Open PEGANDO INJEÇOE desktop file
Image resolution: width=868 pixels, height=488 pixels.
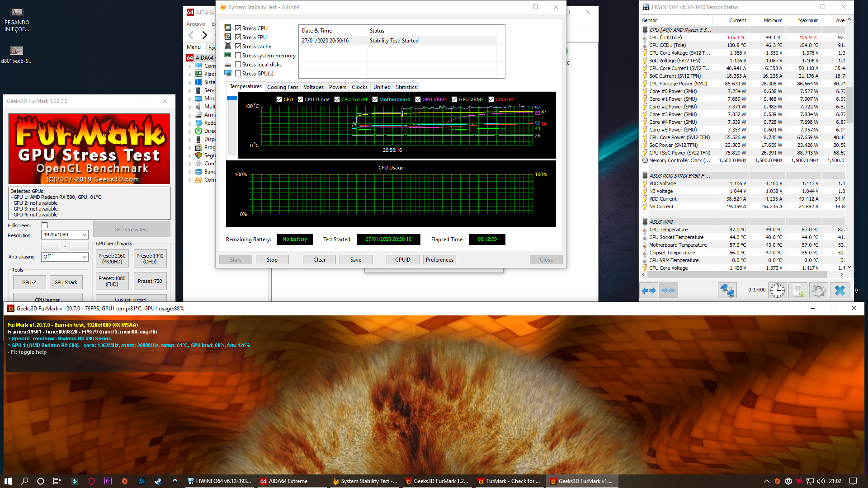click(17, 20)
